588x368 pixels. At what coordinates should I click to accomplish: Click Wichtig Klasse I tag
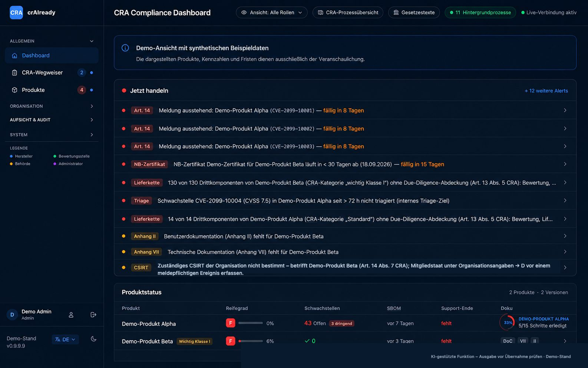(x=194, y=341)
